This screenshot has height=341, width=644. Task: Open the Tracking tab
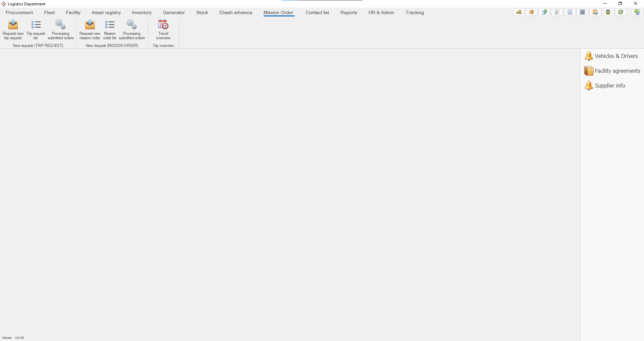[415, 12]
